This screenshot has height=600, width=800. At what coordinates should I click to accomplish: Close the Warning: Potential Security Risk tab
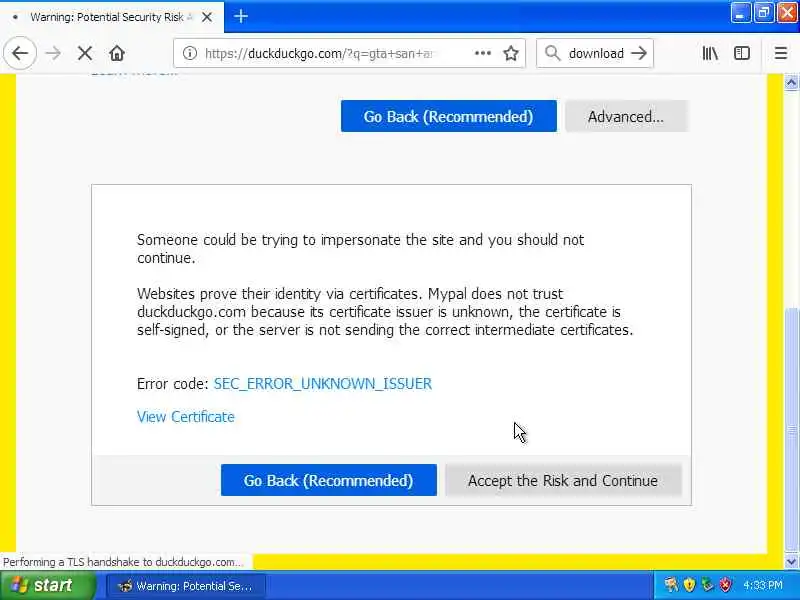pos(207,17)
